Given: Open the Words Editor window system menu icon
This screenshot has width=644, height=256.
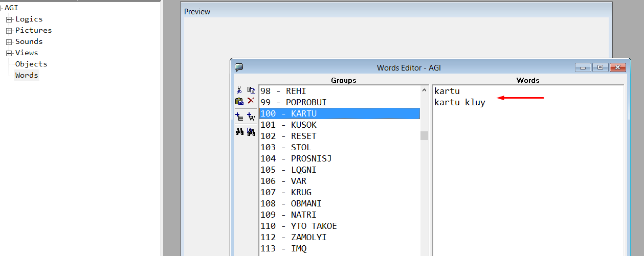Looking at the screenshot, I should pyautogui.click(x=238, y=67).
